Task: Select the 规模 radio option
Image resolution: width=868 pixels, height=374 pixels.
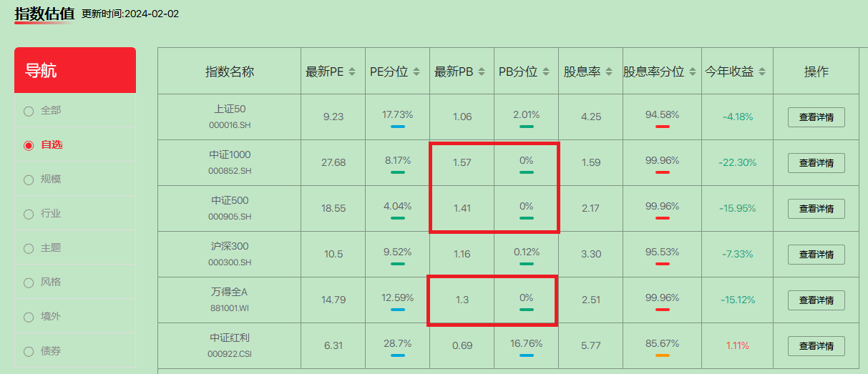Action: pos(29,179)
